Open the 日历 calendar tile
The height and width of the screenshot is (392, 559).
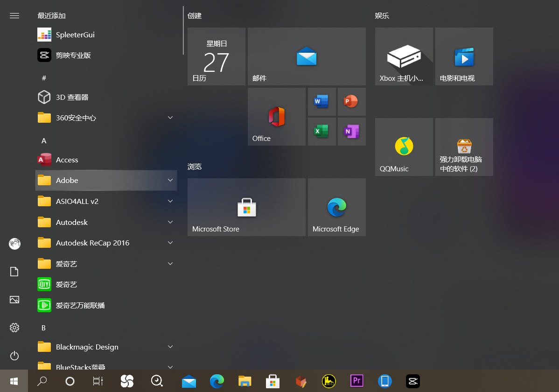(217, 56)
